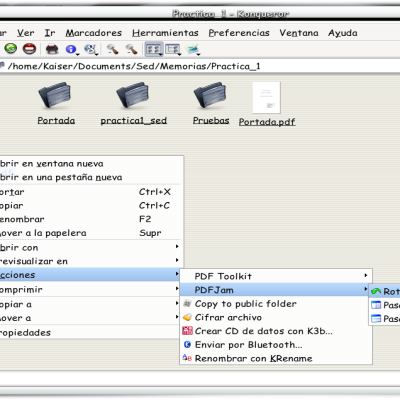This screenshot has height=400, width=400.
Task: Click the first magnifier zoom icon
Action: click(112, 49)
